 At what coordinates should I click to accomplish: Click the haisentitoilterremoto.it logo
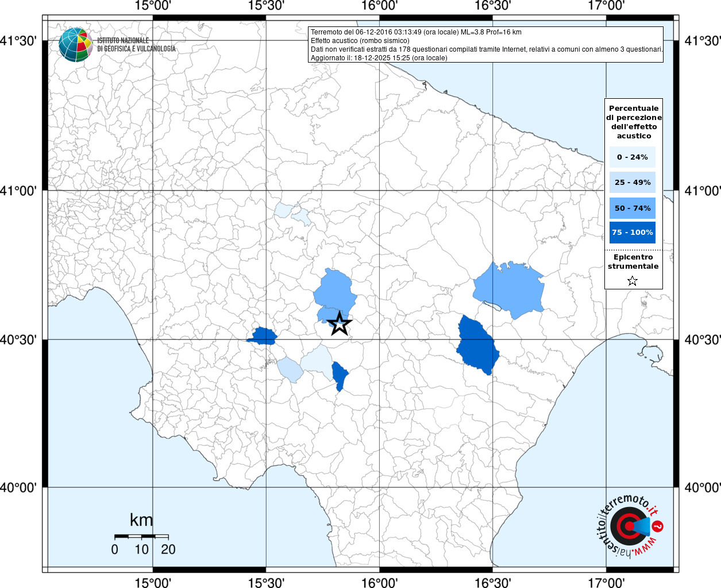pyautogui.click(x=630, y=527)
